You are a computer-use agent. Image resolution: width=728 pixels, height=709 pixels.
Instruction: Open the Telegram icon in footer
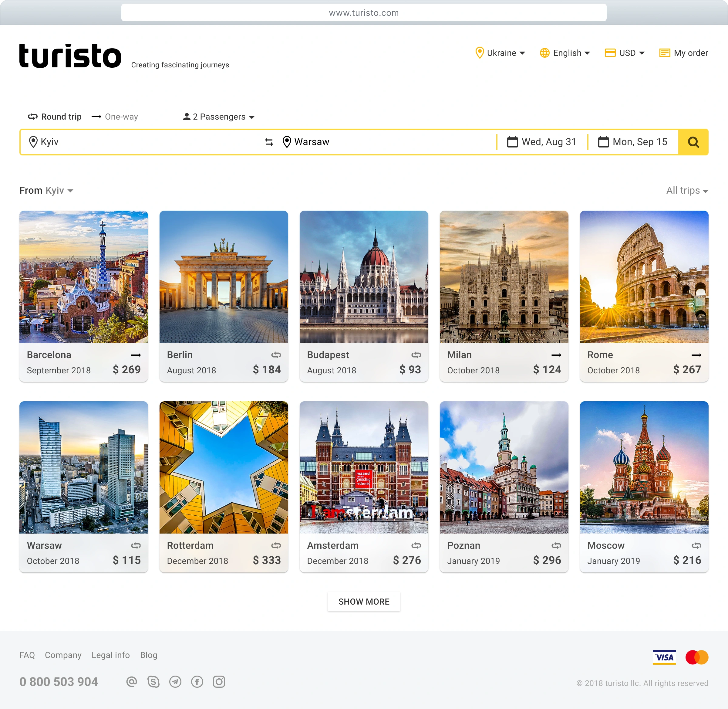click(175, 681)
